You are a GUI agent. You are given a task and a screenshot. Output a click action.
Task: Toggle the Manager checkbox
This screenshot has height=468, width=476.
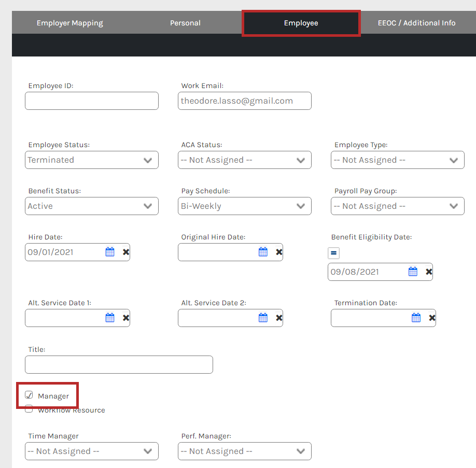[30, 395]
